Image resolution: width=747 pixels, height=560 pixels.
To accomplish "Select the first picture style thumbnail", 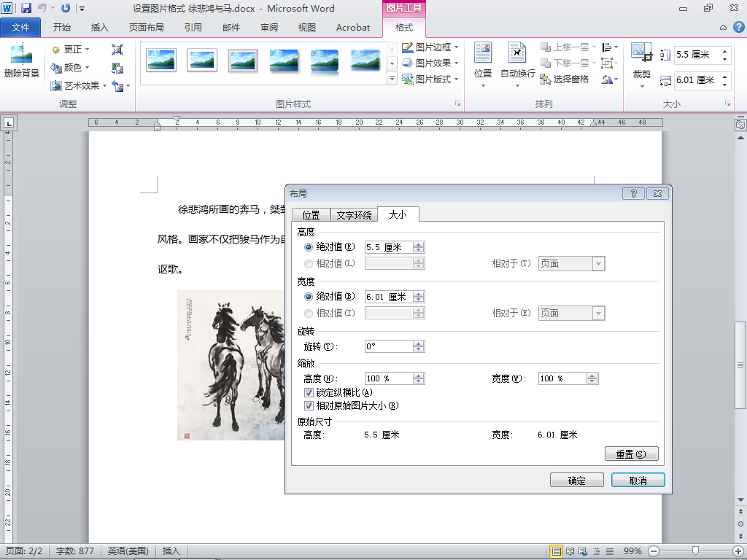I will (x=161, y=60).
